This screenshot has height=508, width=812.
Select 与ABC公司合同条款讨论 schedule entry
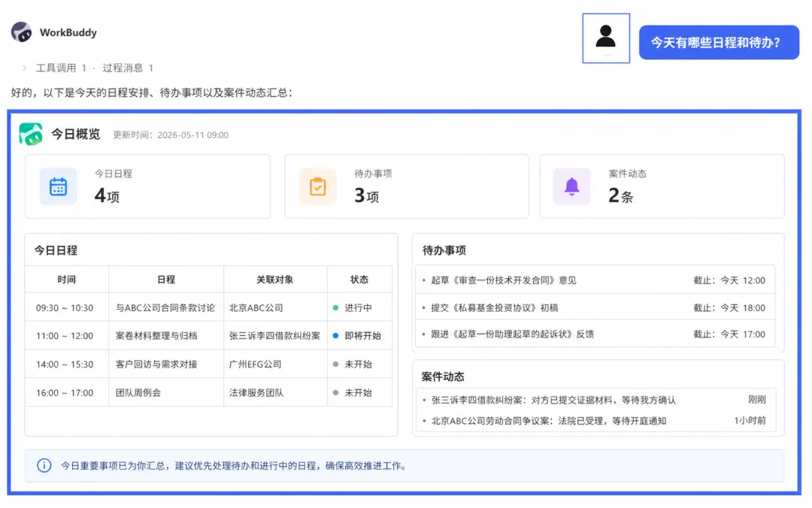click(165, 307)
